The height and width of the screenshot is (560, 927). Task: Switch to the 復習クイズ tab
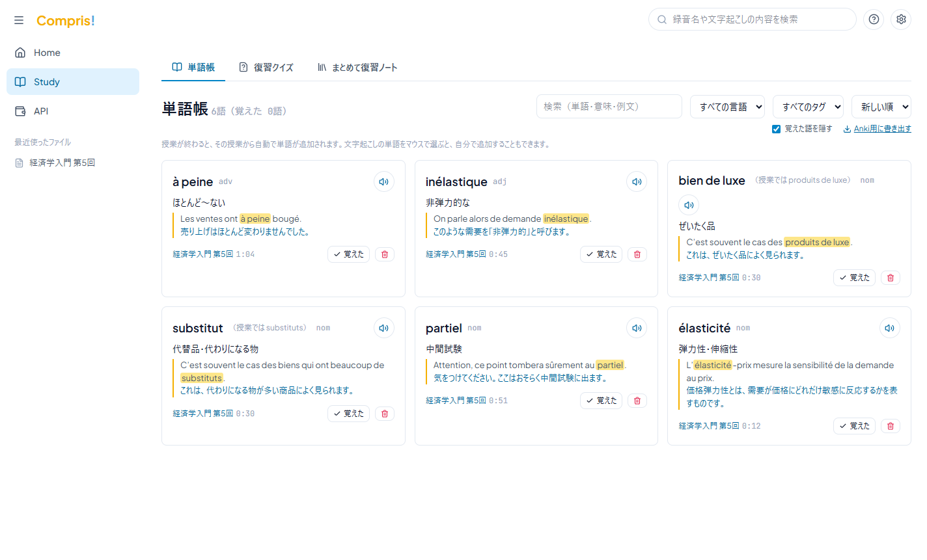click(x=266, y=67)
